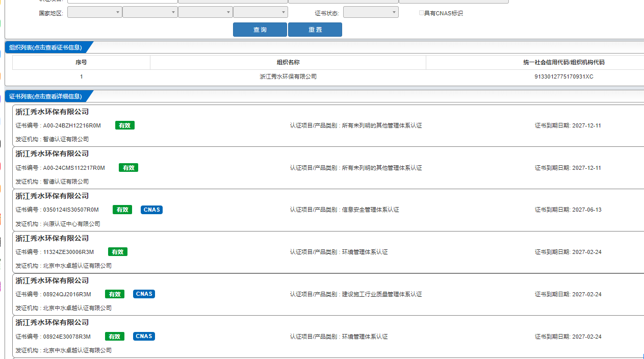Screen dimensions: 644x359
Task: Enable the 具有CNAS标识 checkbox
Action: point(421,13)
